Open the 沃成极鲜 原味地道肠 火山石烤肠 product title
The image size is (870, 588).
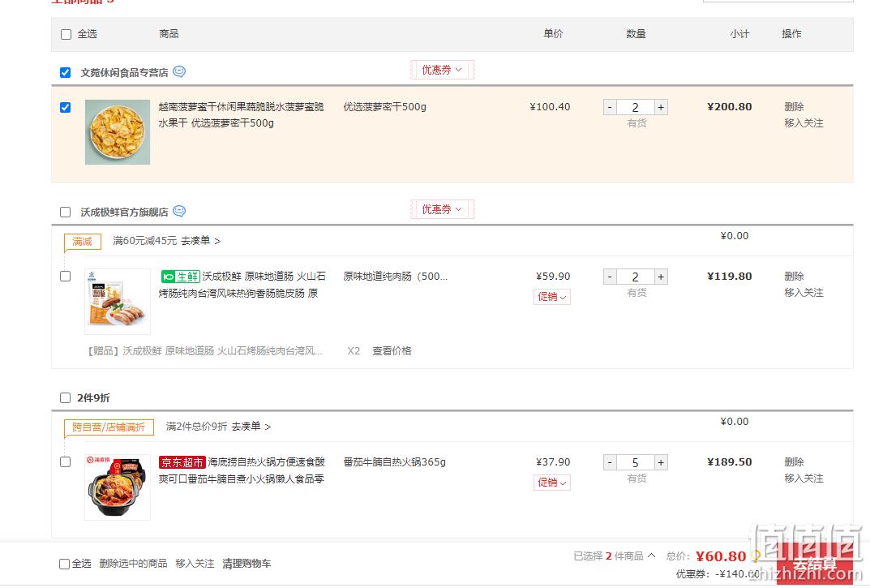coord(242,285)
